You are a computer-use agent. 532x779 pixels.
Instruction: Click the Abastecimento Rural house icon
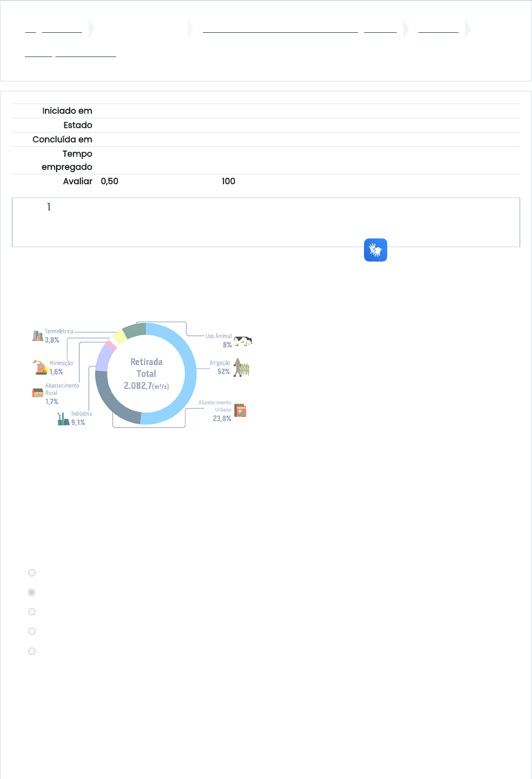38,393
